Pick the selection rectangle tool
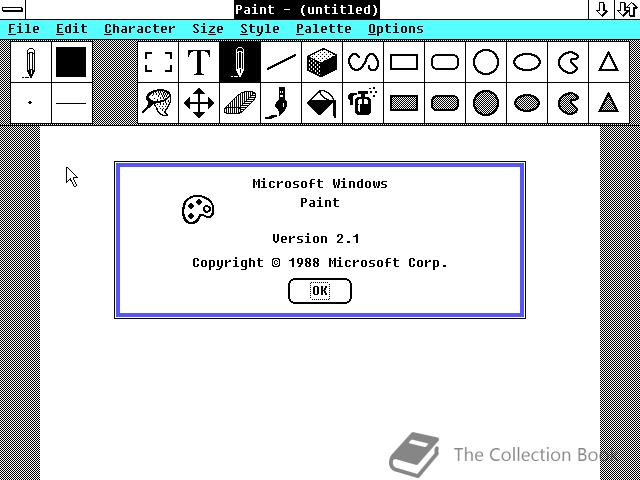The width and height of the screenshot is (640, 480). point(158,62)
